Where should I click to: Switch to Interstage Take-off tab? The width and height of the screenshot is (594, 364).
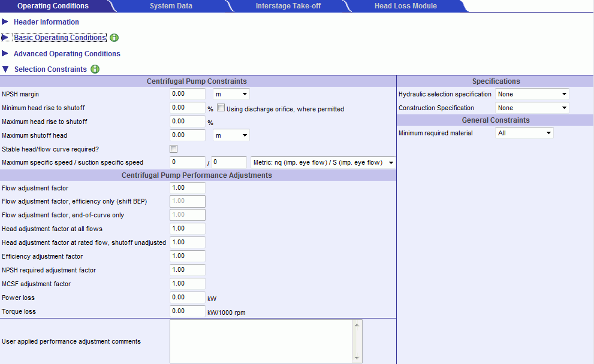(287, 6)
